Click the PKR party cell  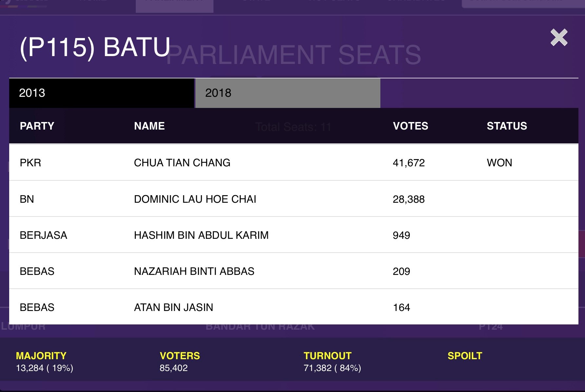click(30, 163)
